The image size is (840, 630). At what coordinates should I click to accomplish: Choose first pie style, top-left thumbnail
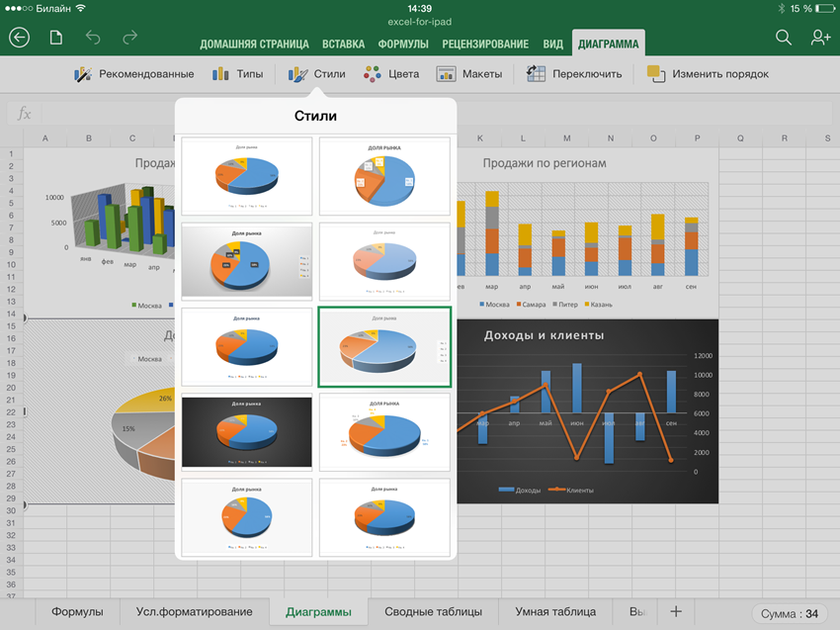[x=246, y=176]
